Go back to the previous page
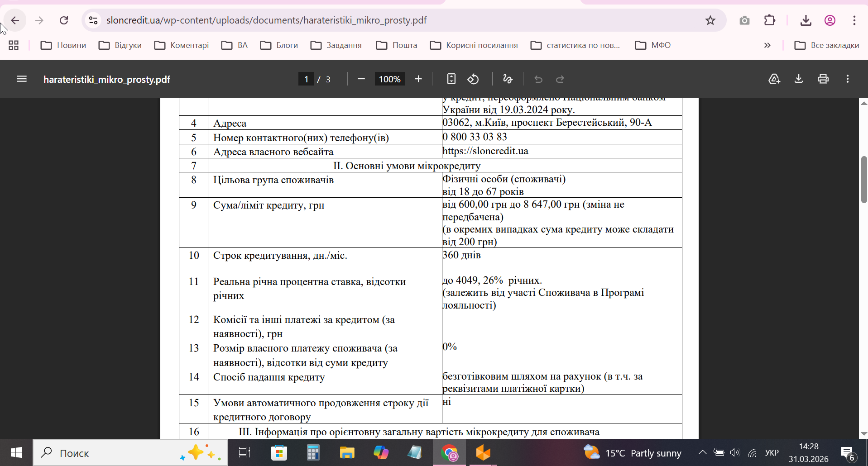868x466 pixels. (x=15, y=20)
